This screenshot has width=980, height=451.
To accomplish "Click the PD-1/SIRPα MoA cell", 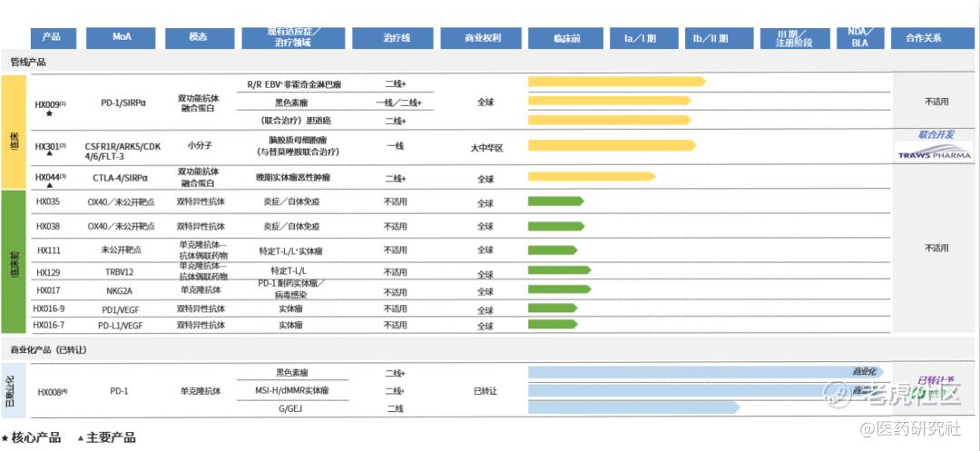I will pyautogui.click(x=123, y=103).
